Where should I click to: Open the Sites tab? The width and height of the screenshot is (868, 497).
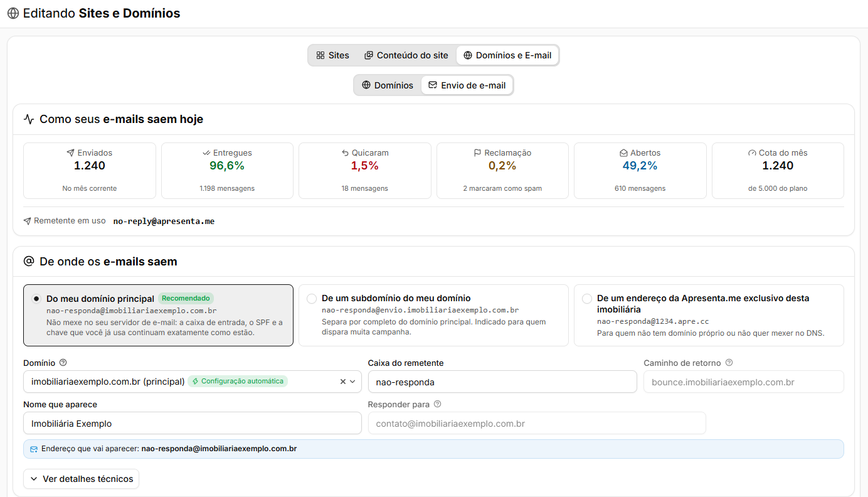332,55
